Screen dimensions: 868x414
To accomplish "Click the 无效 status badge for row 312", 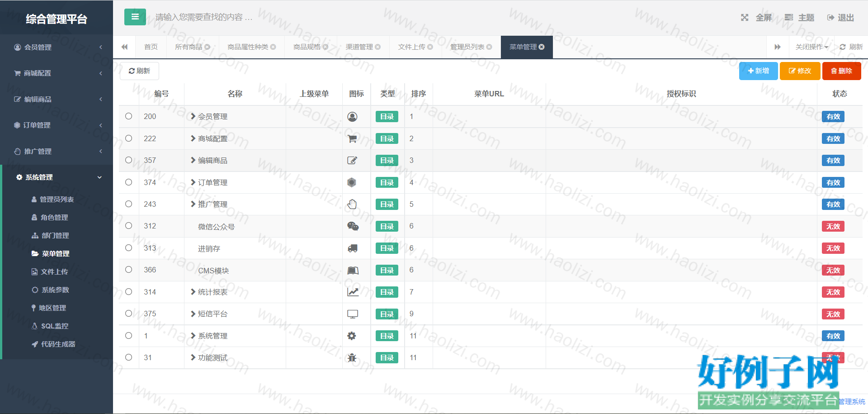I will (833, 226).
